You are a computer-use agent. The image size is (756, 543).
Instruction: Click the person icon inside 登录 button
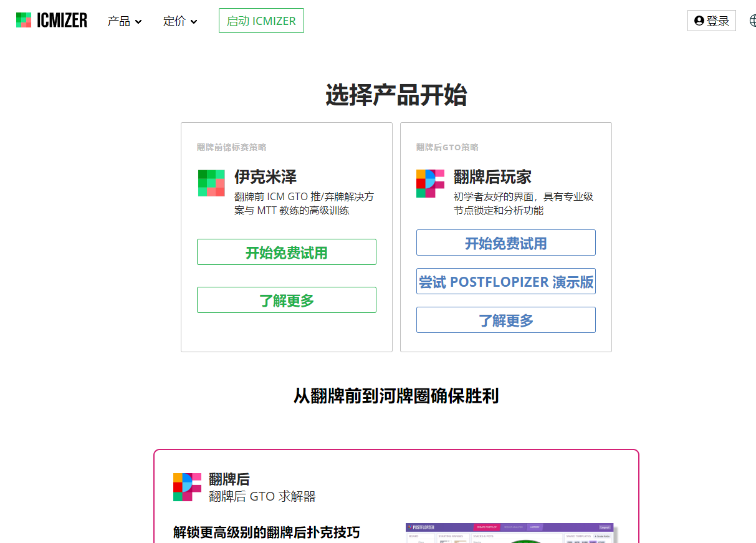click(x=699, y=21)
